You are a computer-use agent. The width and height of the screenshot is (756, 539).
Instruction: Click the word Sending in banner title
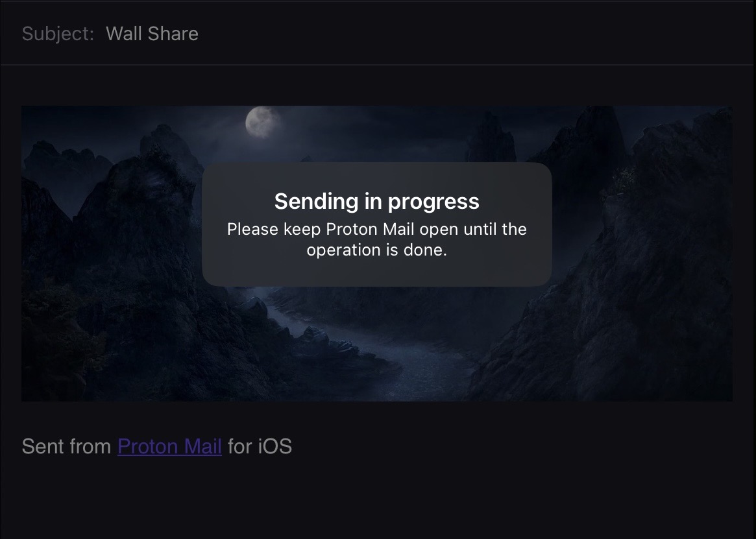[316, 202]
